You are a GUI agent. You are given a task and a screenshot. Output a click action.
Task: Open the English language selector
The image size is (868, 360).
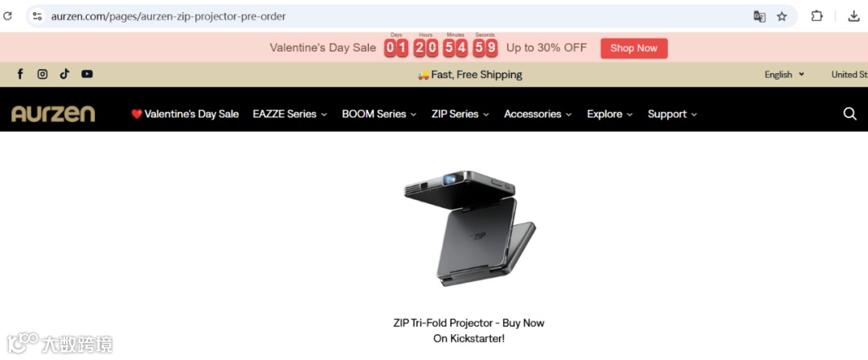pos(784,75)
